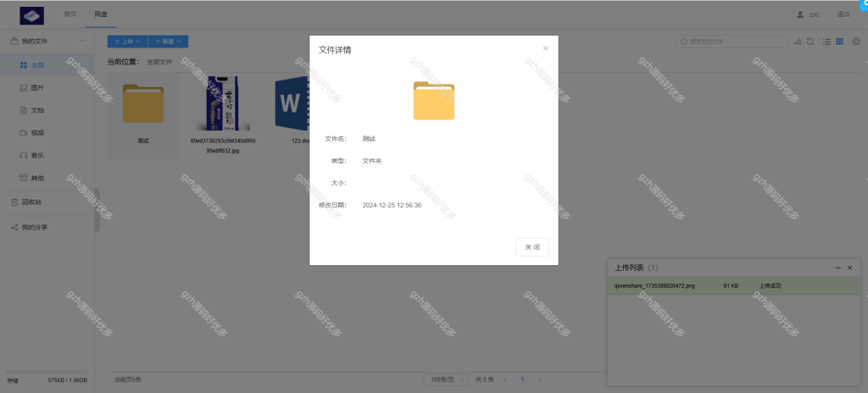Click the 文件夹 type value in the dialog
Viewport: 868px width, 393px height.
click(372, 161)
